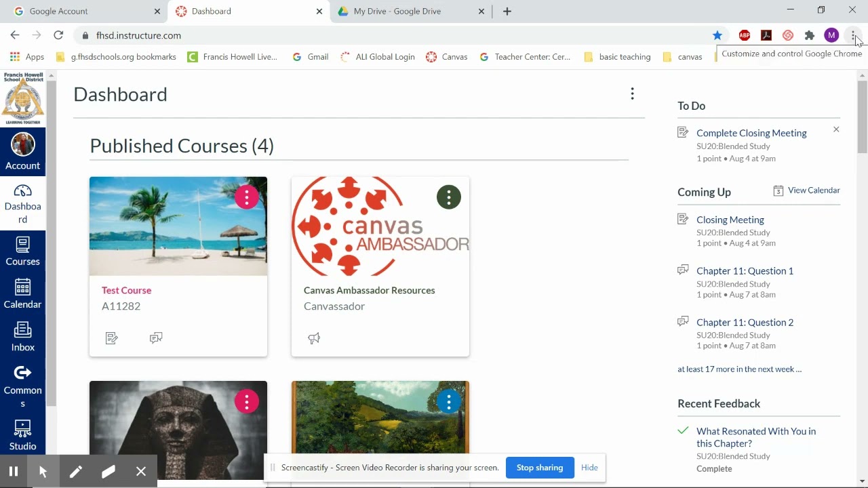This screenshot has width=868, height=488.
Task: Go forward in browser history
Action: [x=37, y=35]
